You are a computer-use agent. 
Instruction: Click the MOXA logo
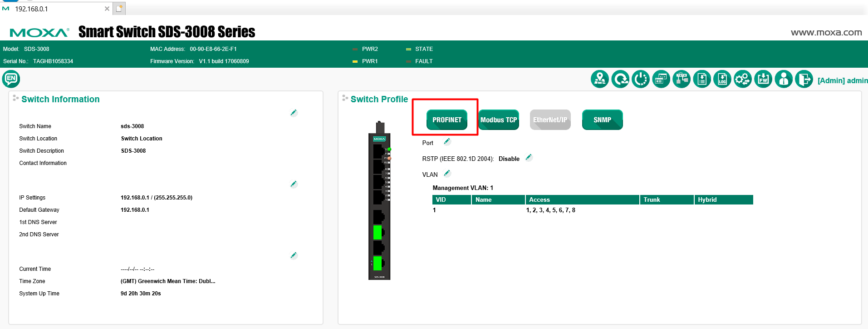click(39, 33)
